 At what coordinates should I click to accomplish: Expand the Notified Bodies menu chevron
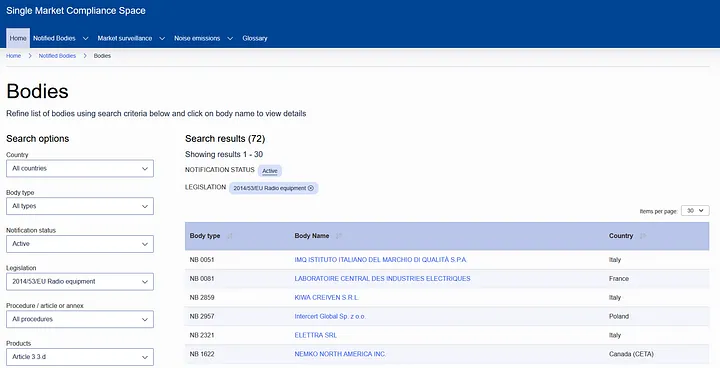click(x=85, y=39)
